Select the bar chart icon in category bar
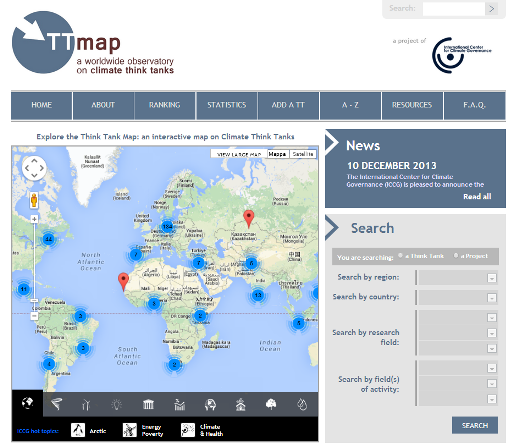This screenshot has height=446, width=508. tap(179, 405)
